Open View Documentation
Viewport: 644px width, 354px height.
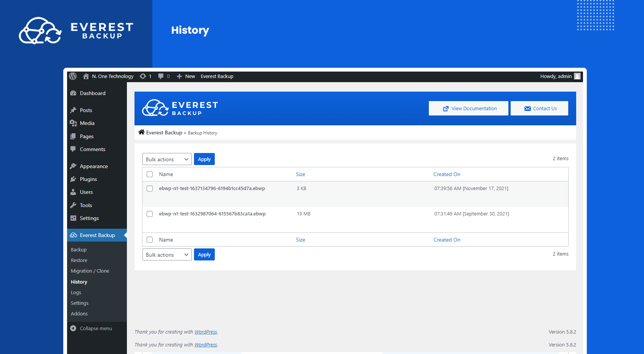pos(469,108)
